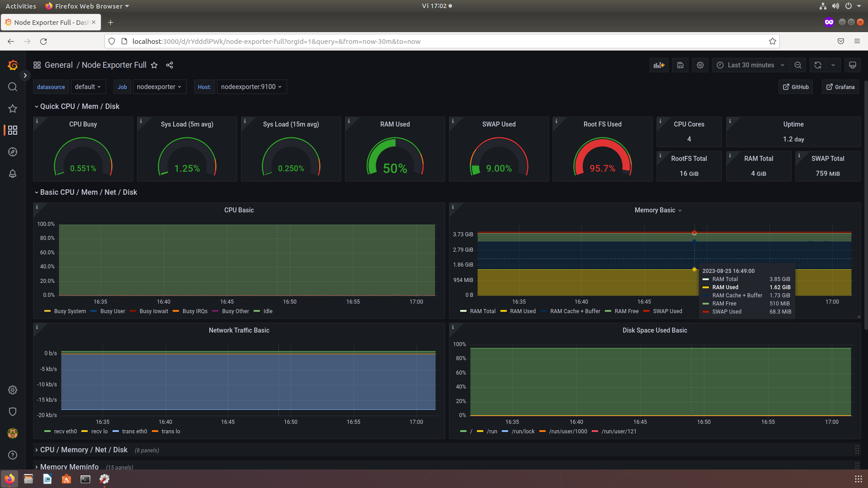Expand the CPU / Memory / Net / Disk row
The image size is (868, 488).
coord(83,450)
